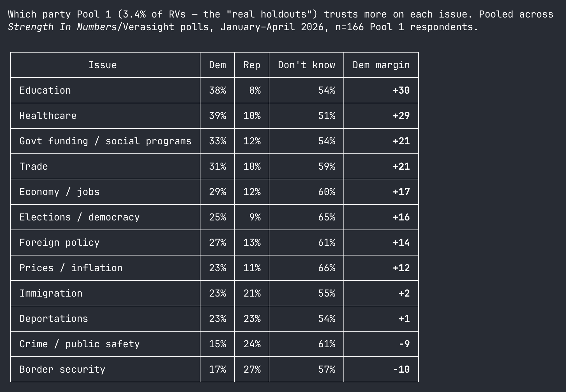This screenshot has width=566, height=392.
Task: Select the Education row label
Action: (45, 90)
